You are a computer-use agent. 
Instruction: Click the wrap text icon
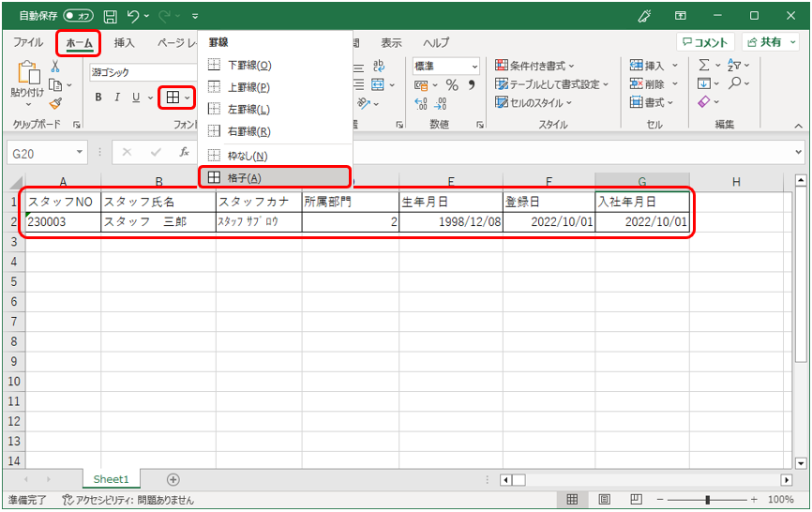tap(379, 66)
